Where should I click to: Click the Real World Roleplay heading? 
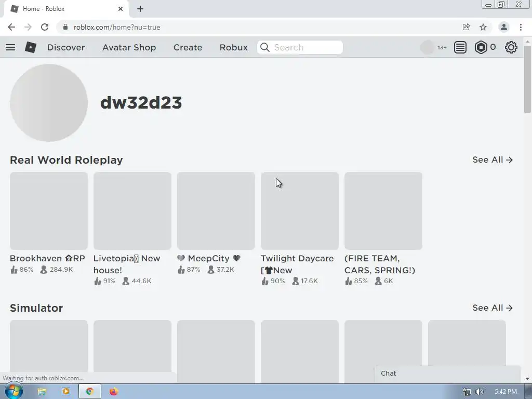66,160
